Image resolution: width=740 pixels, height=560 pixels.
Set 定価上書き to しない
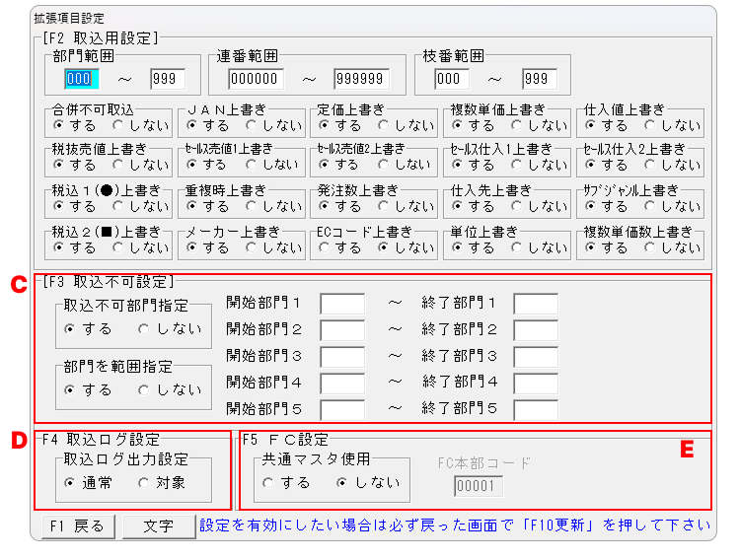tap(385, 125)
